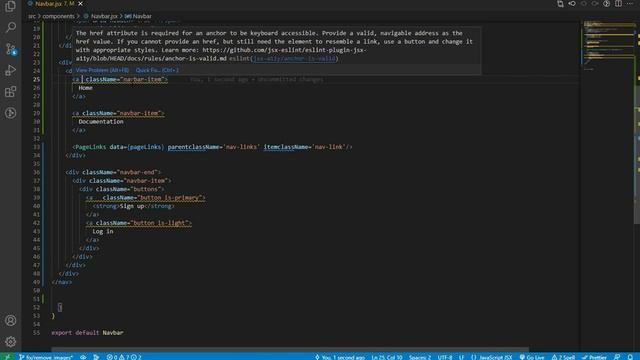The height and width of the screenshot is (360, 640).
Task: Click the eye icon in the status bar
Action: pos(83,357)
